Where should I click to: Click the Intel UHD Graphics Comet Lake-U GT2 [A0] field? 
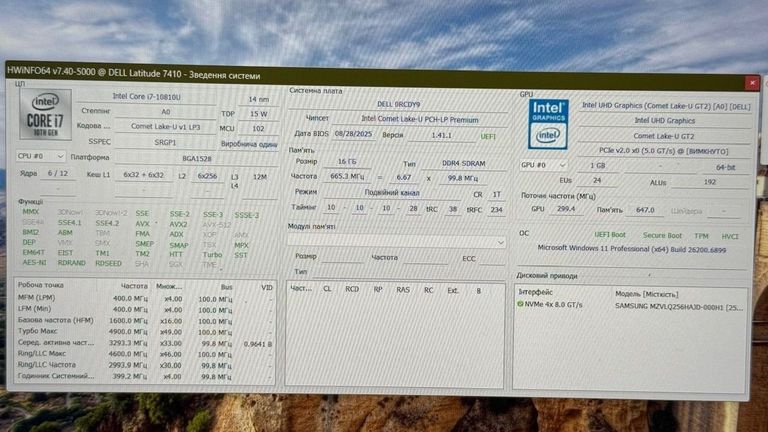tap(665, 105)
